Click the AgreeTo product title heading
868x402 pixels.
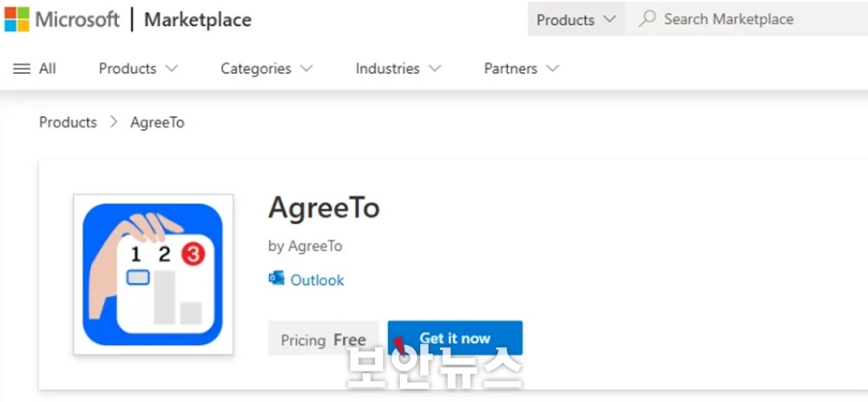[x=324, y=208]
